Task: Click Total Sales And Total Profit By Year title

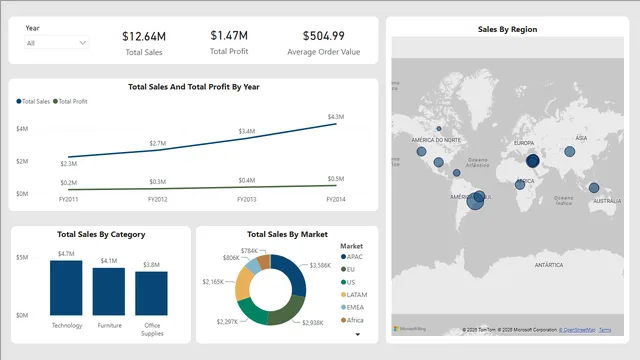Action: (x=193, y=87)
